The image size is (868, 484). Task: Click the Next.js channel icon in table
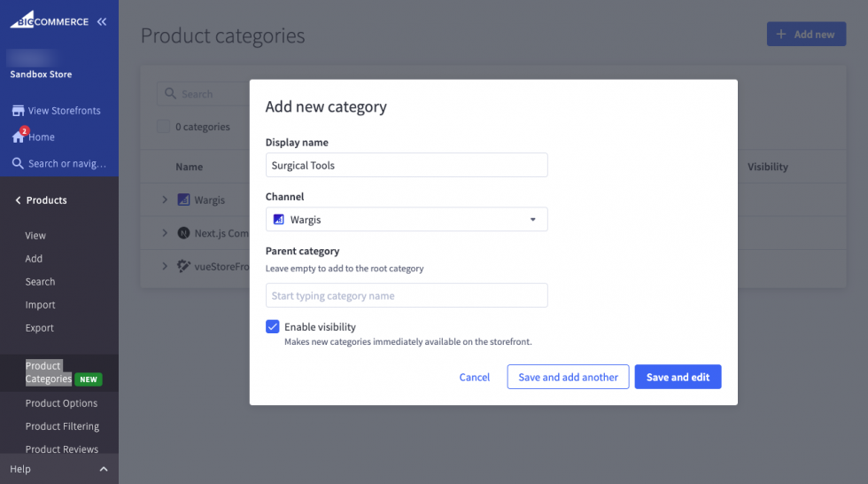pos(183,233)
